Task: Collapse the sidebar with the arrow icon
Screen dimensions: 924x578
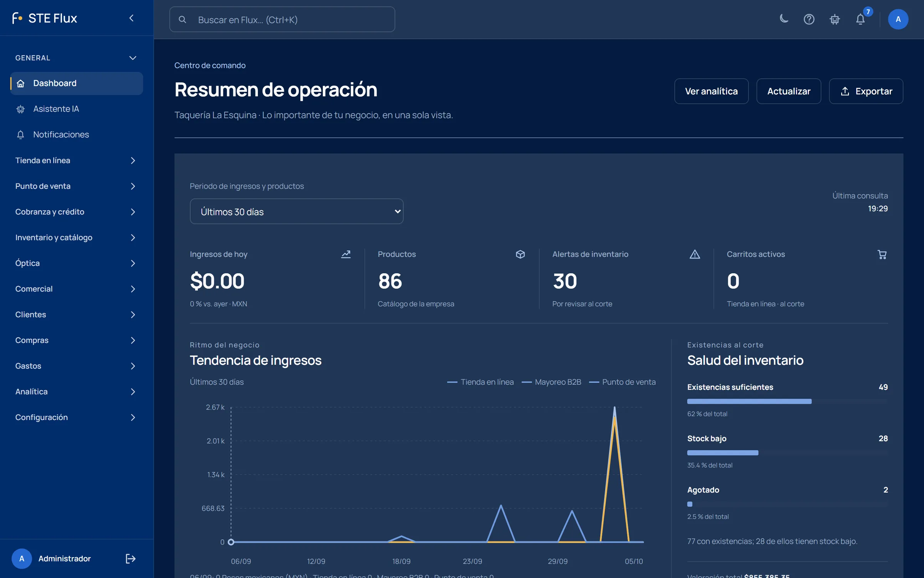Action: (x=131, y=18)
